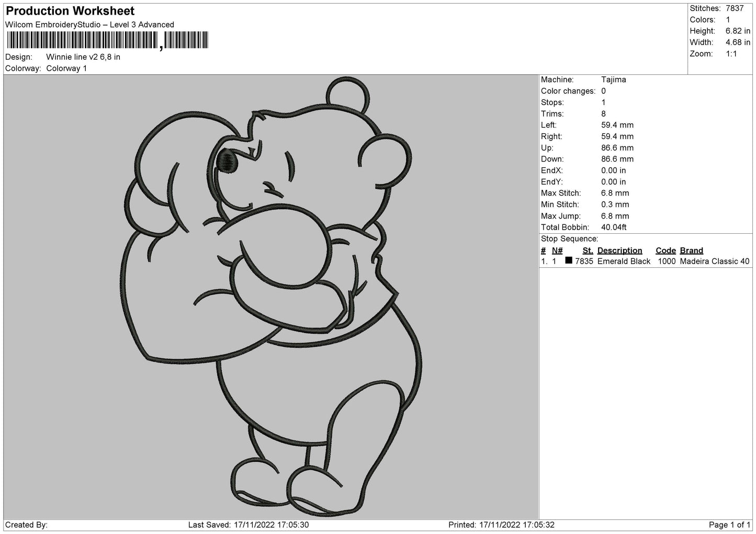Click the Colors value 1
The image size is (756, 534).
tap(728, 20)
